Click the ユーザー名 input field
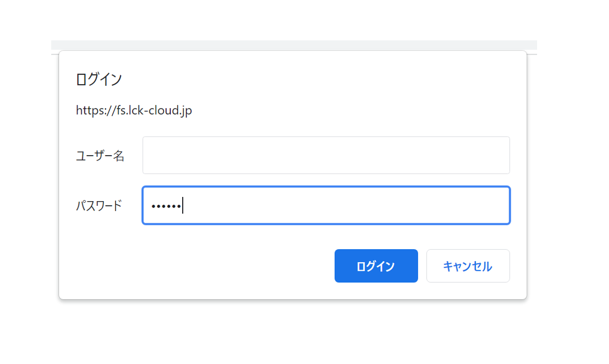This screenshot has width=609, height=364. (326, 155)
